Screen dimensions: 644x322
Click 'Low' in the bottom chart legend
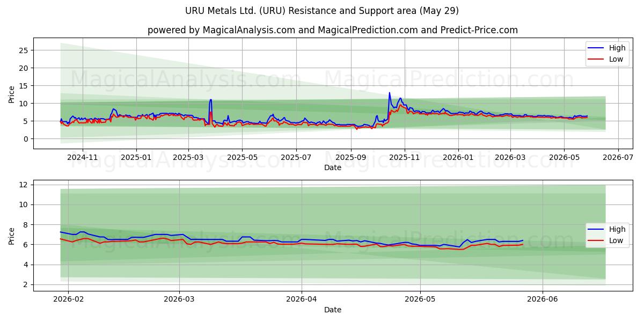(x=616, y=240)
